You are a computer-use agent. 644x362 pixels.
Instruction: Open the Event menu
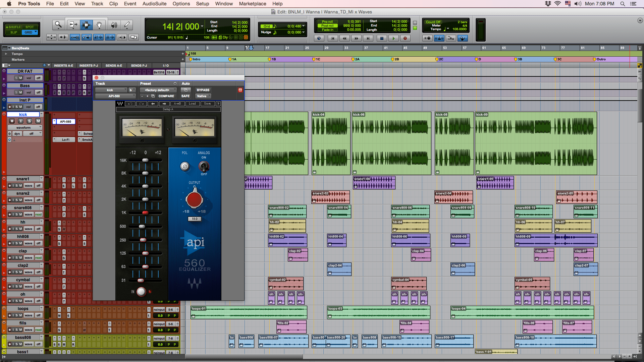130,4
